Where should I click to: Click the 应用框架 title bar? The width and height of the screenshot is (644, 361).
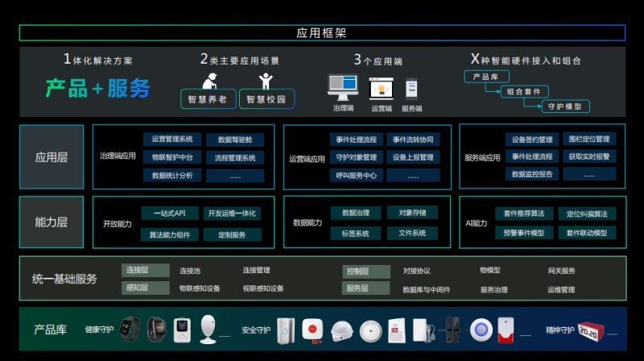[x=322, y=33]
